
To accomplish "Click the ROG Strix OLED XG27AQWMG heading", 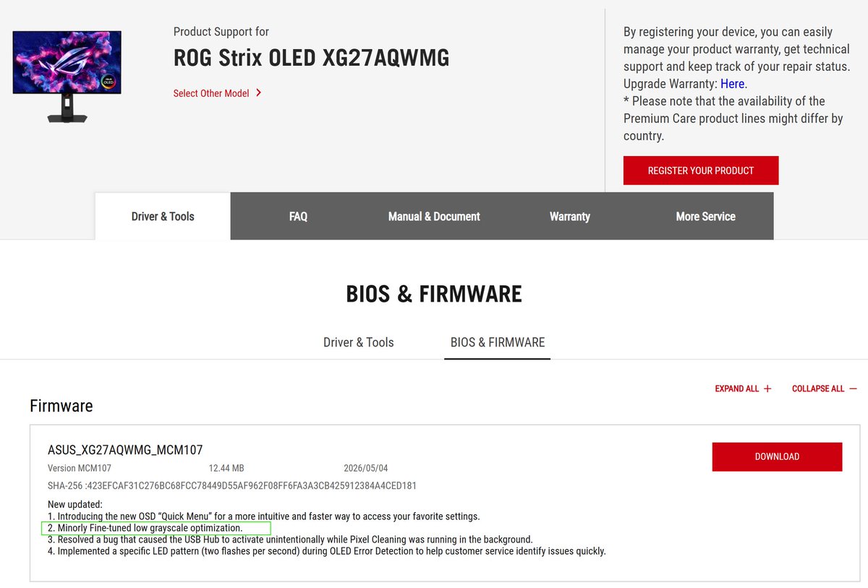I will click(311, 58).
